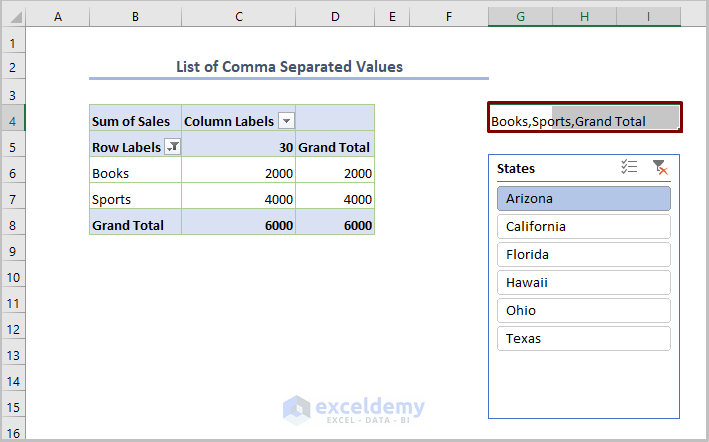Select the Sum of Sales cell

point(135,121)
